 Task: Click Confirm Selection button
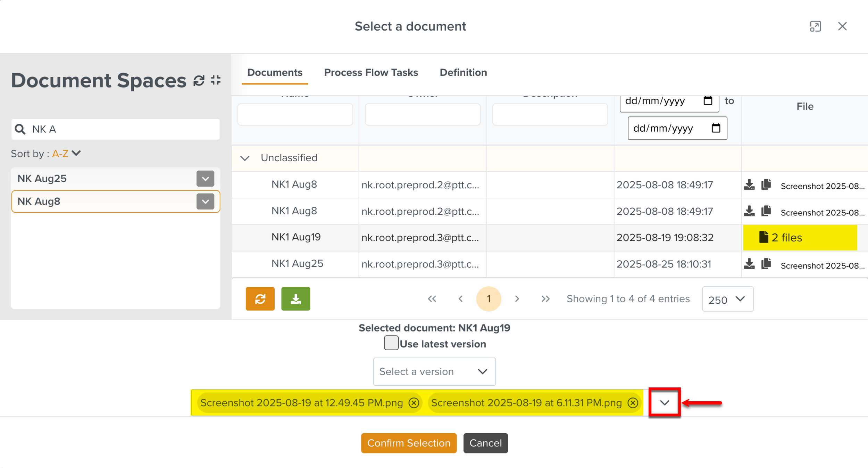pos(409,443)
